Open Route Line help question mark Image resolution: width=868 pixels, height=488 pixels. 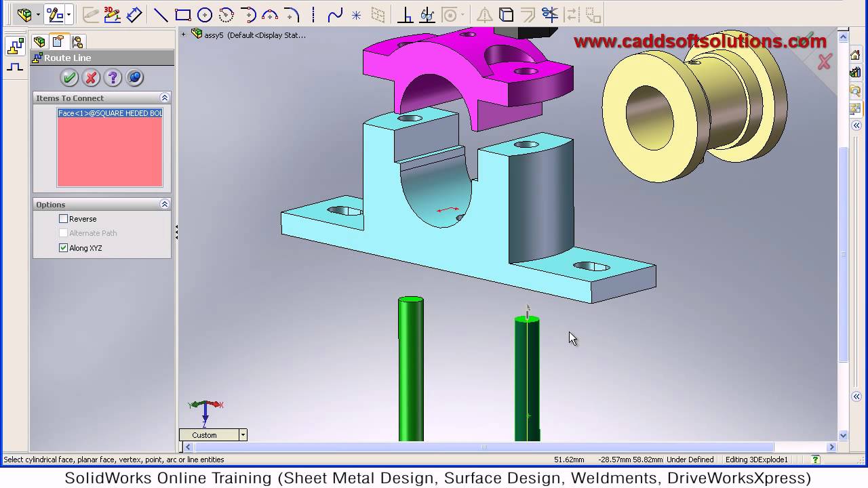113,77
